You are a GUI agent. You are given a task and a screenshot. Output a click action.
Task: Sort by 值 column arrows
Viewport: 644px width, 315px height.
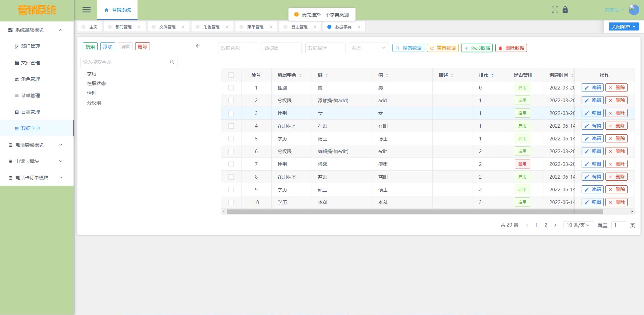point(387,75)
